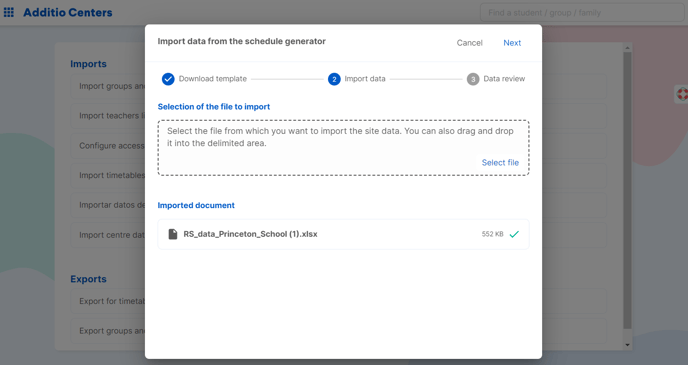Viewport: 688px width, 365px height.
Task: Click the scrollbar up arrow
Action: 627,47
